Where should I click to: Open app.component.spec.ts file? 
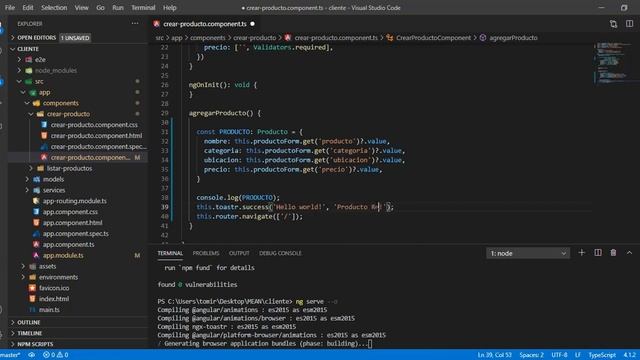pos(76,233)
